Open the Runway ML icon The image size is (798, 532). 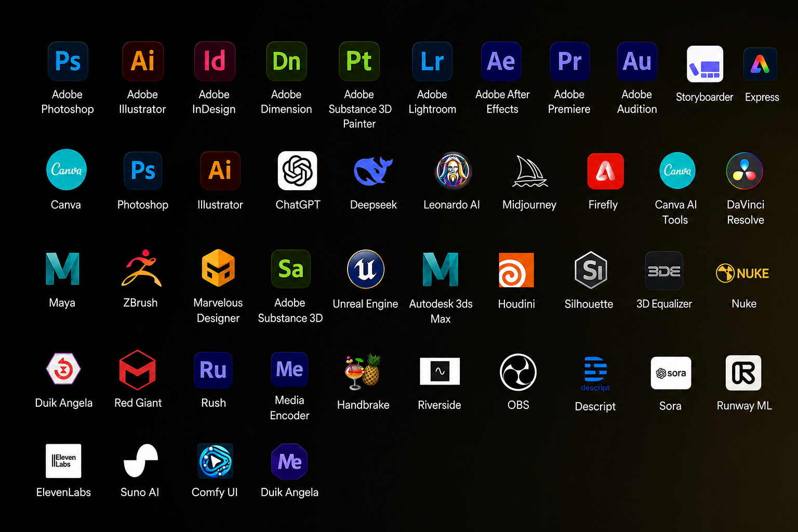pos(743,373)
